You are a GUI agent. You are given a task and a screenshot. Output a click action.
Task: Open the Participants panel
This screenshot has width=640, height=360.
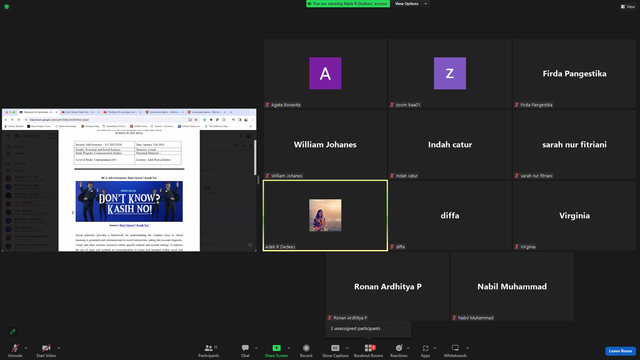click(x=209, y=350)
